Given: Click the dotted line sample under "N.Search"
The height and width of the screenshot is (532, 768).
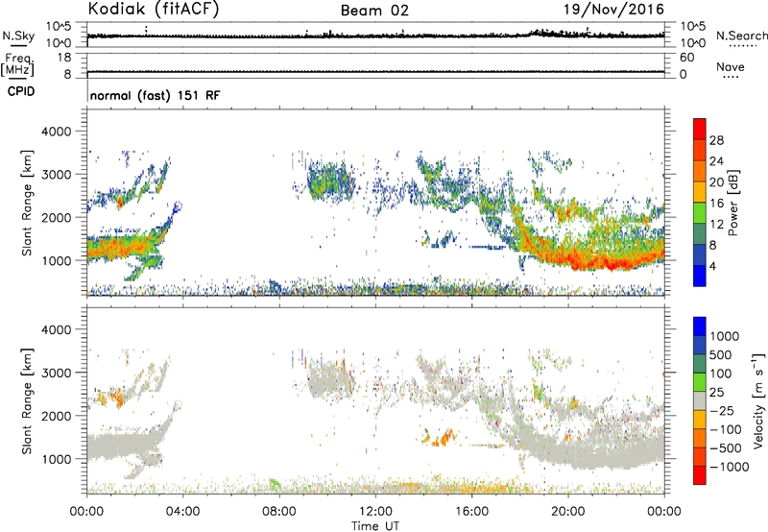Looking at the screenshot, I should click(x=742, y=46).
